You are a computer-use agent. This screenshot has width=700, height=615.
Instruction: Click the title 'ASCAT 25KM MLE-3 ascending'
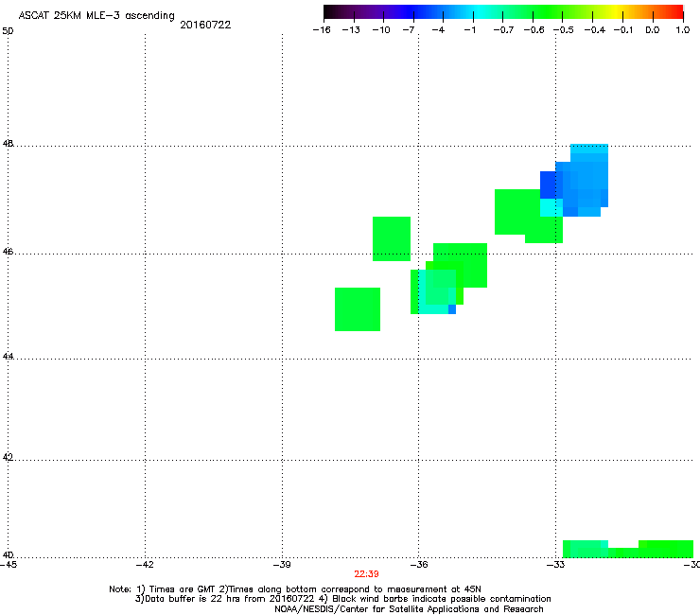96,16
